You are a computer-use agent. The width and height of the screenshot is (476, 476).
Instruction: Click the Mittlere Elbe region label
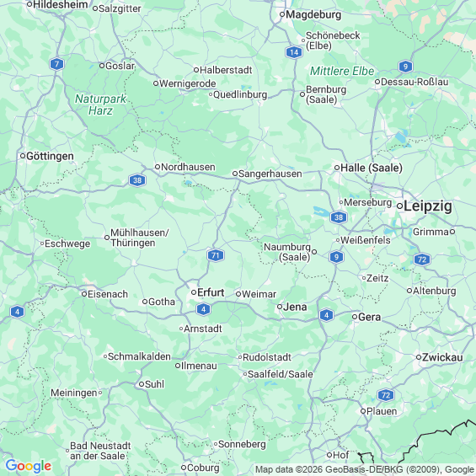342,71
